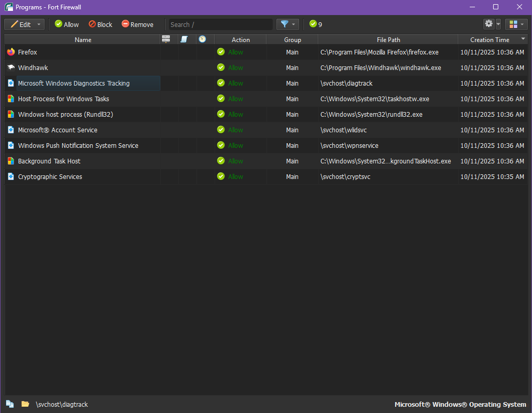Click the zones column header icon
Screen dimensions: 532x413
(166, 39)
